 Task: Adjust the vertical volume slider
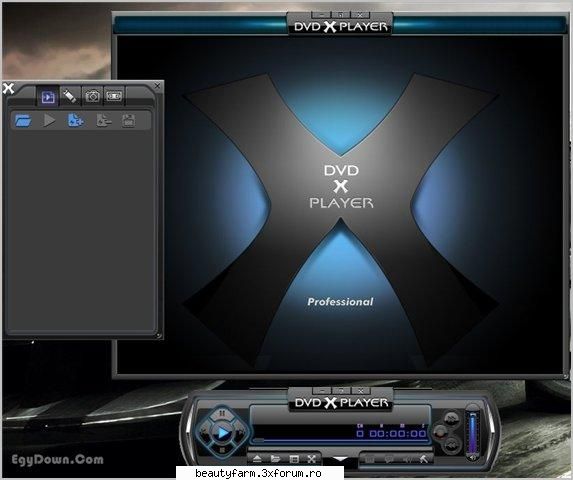(x=473, y=432)
